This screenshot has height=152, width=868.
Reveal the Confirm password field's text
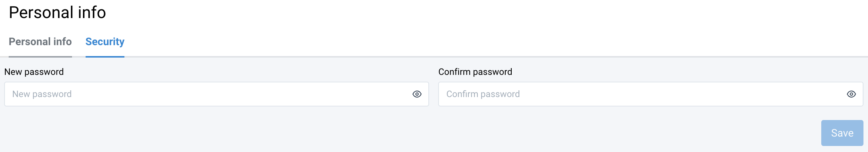pyautogui.click(x=851, y=94)
